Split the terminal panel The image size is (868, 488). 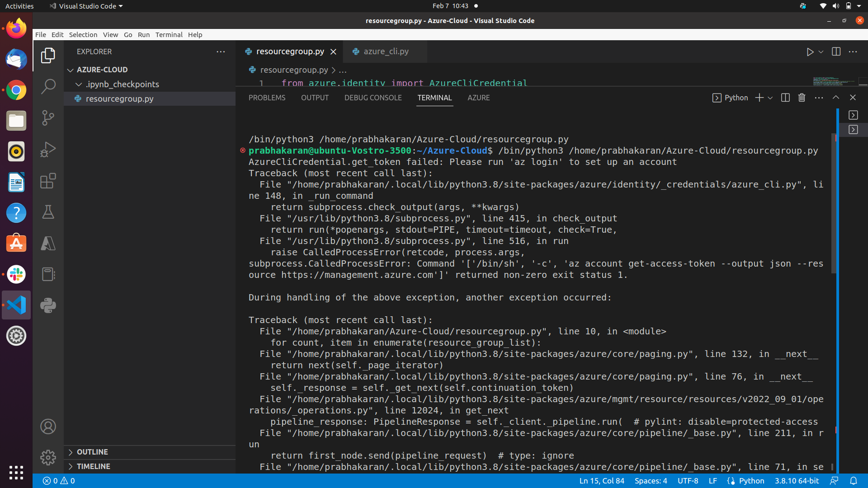click(785, 98)
